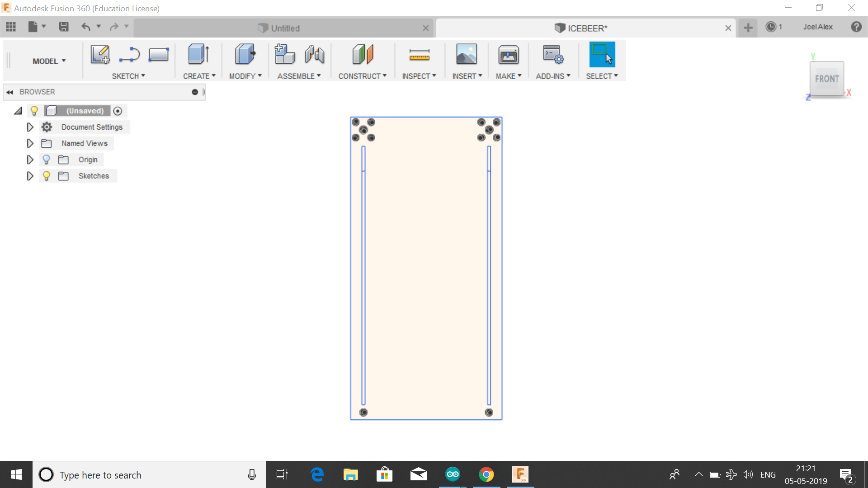Click the new design plus button
Screen dimensions: 868x488
coord(748,28)
